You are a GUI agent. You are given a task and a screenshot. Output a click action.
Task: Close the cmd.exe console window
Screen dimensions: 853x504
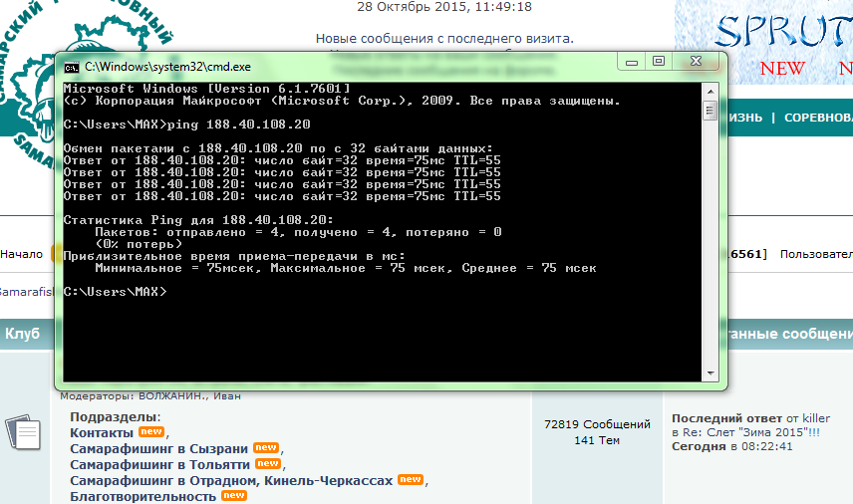(696, 62)
